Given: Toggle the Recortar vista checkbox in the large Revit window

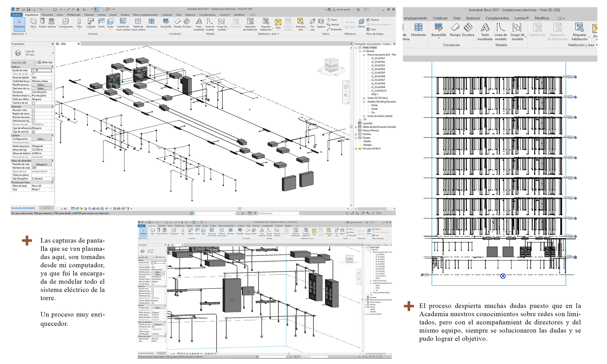Looking at the screenshot, I should click(x=34, y=110).
